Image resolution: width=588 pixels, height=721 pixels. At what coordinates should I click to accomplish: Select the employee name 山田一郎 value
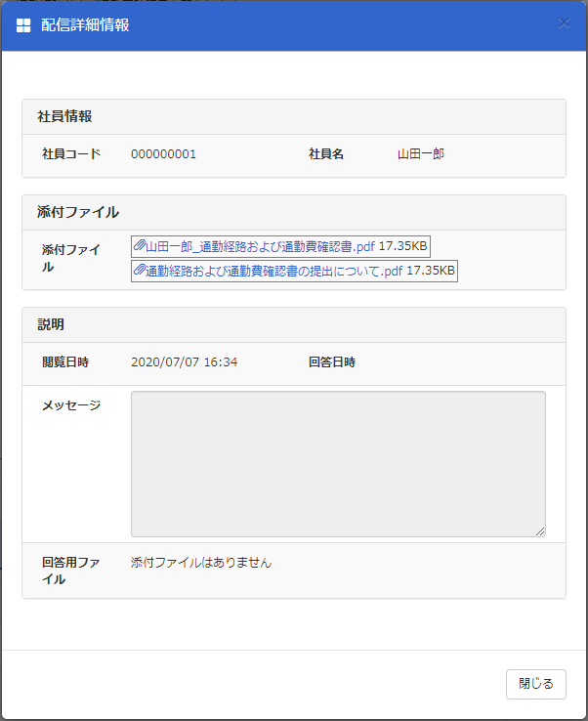(x=421, y=154)
